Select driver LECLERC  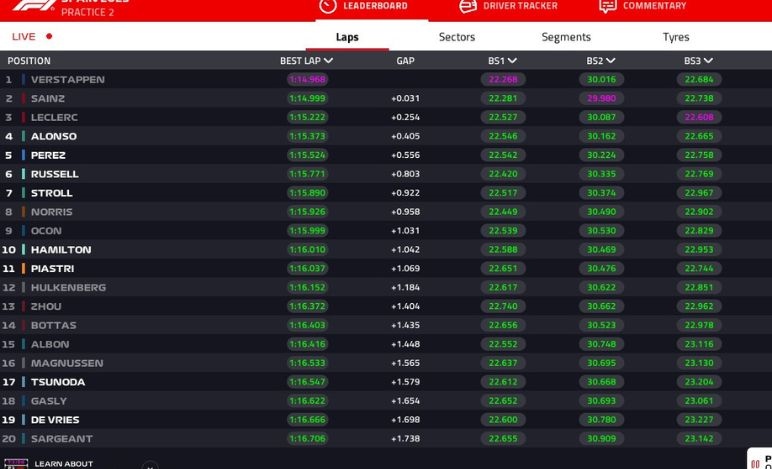54,117
